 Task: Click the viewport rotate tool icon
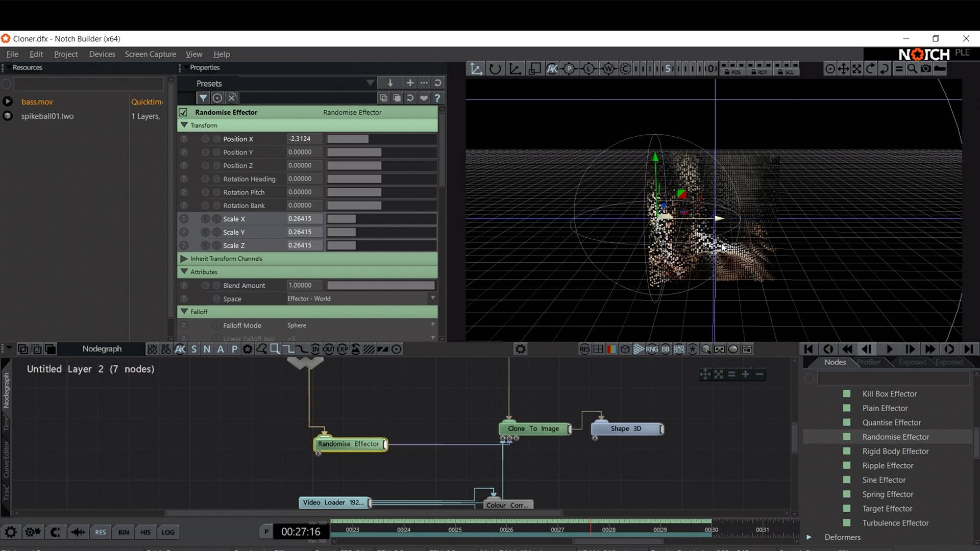(495, 68)
